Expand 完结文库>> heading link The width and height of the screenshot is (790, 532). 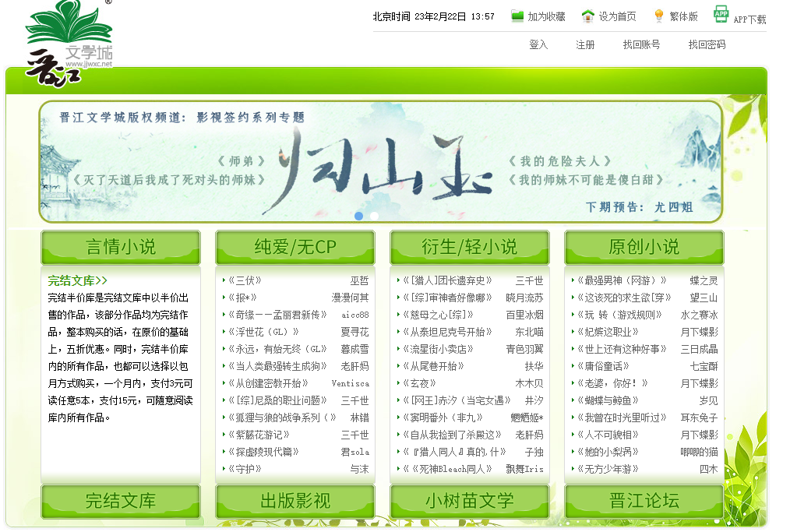tap(78, 280)
